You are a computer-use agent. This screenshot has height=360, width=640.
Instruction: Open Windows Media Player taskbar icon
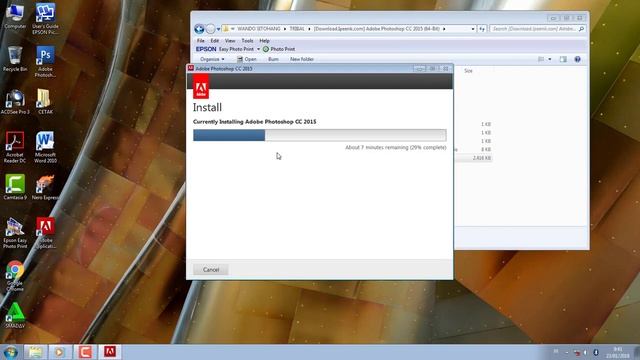tap(60, 352)
